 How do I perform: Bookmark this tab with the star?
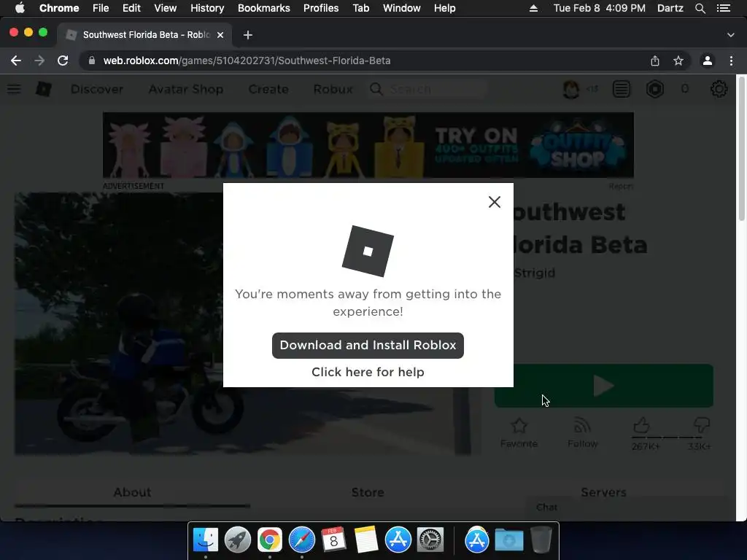[x=678, y=61]
